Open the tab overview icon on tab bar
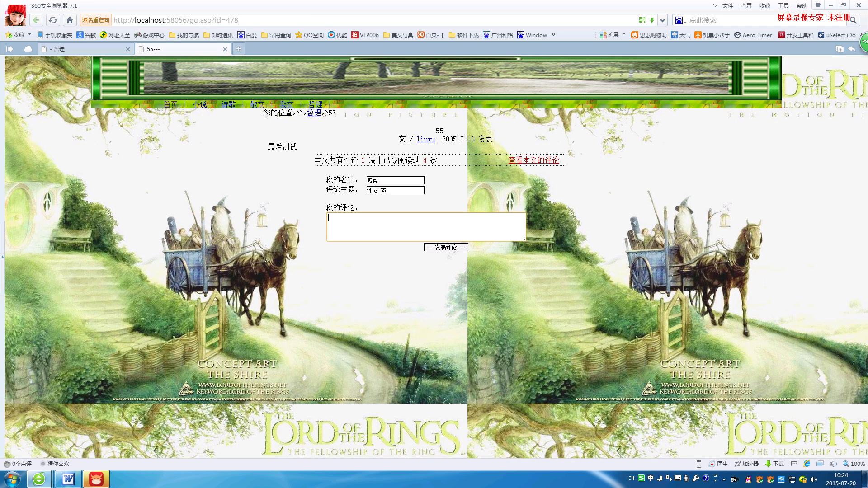Screen dimensions: 868x488 [x=840, y=49]
